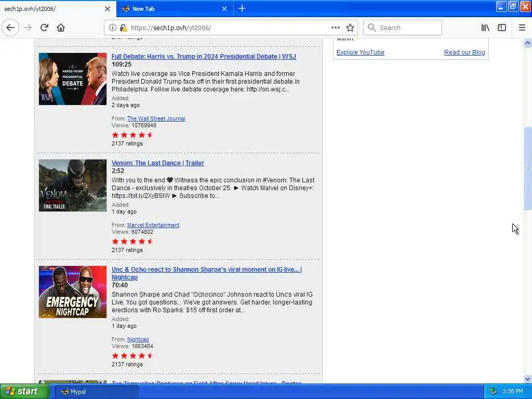Select Mypal in the taskbar

pos(96,392)
